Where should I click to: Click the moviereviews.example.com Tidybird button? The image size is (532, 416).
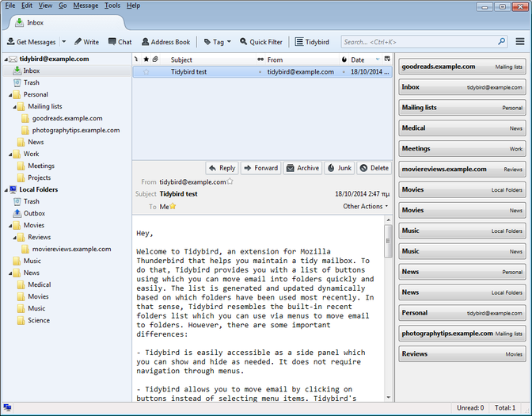(x=462, y=169)
